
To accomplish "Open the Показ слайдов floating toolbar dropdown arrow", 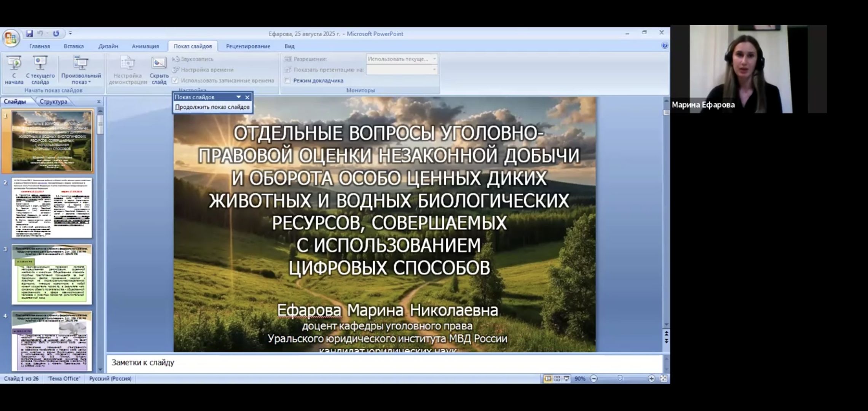I will [239, 97].
